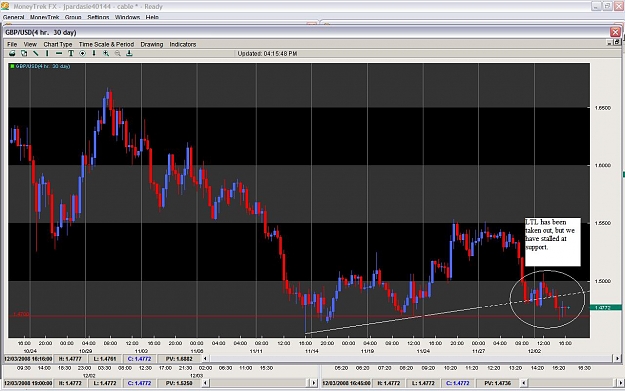Viewport: 625px width, 391px height.
Task: Click the '12/03/2008 16:16:00' date status cell
Action: [x=28, y=359]
